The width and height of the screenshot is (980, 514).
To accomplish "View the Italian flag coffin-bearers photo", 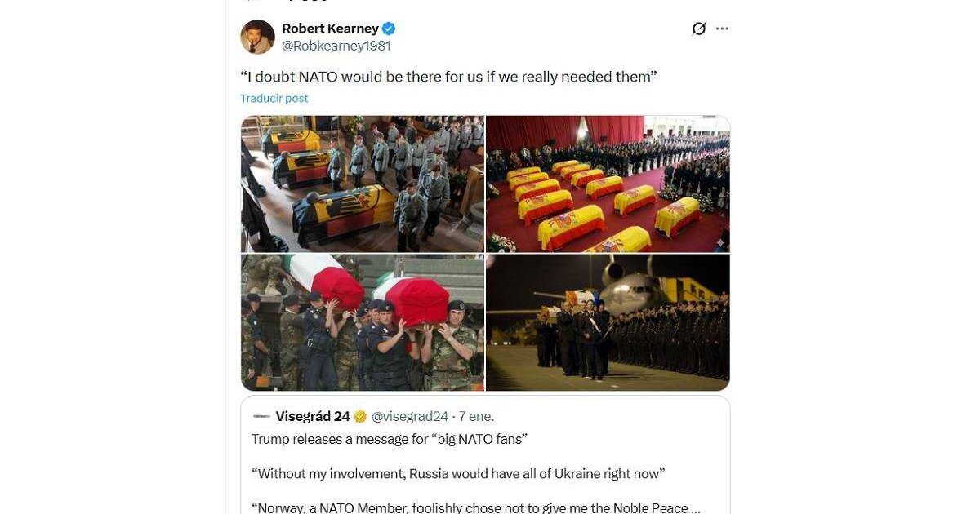I will (x=363, y=322).
